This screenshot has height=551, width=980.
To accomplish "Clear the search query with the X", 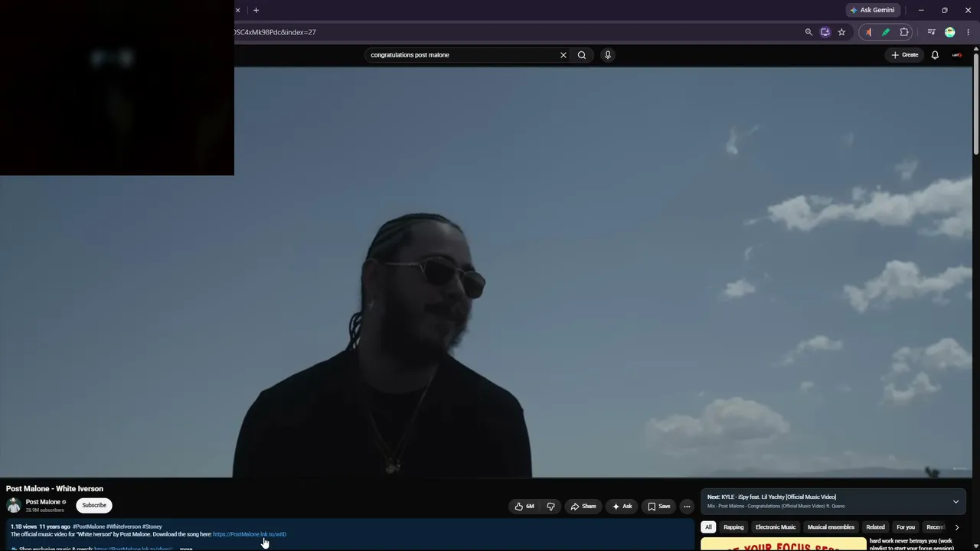I will pos(563,55).
